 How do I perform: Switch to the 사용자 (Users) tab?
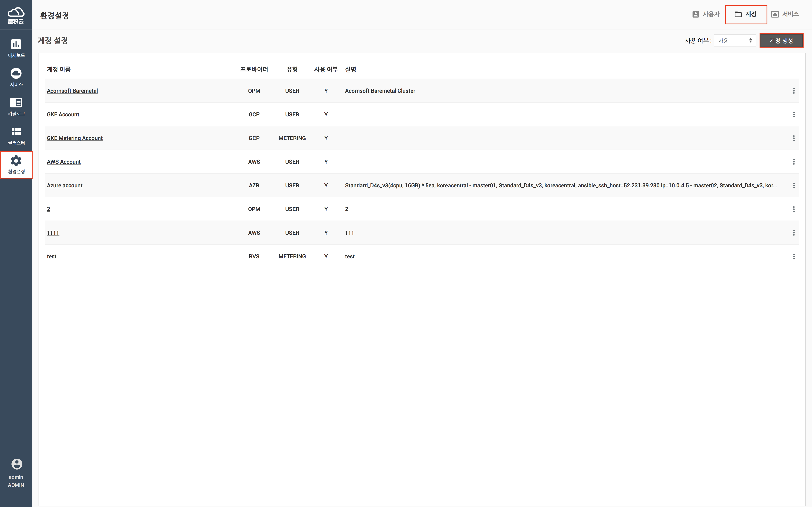(706, 14)
